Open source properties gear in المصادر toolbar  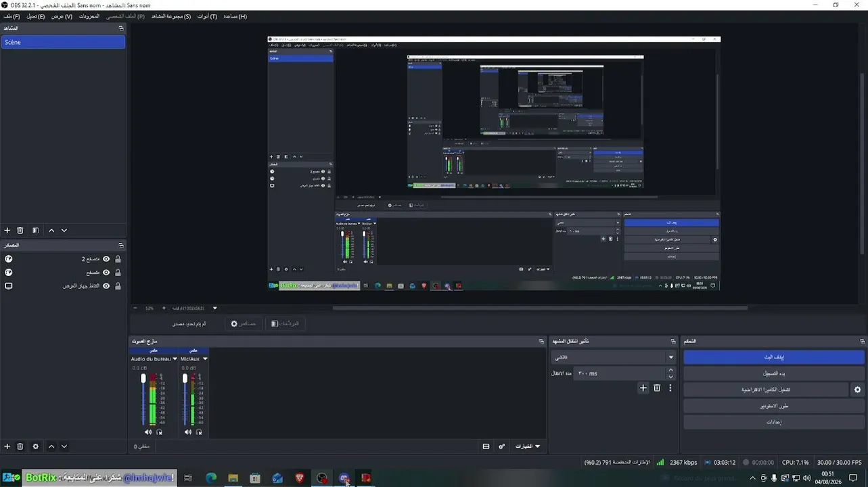pyautogui.click(x=36, y=446)
